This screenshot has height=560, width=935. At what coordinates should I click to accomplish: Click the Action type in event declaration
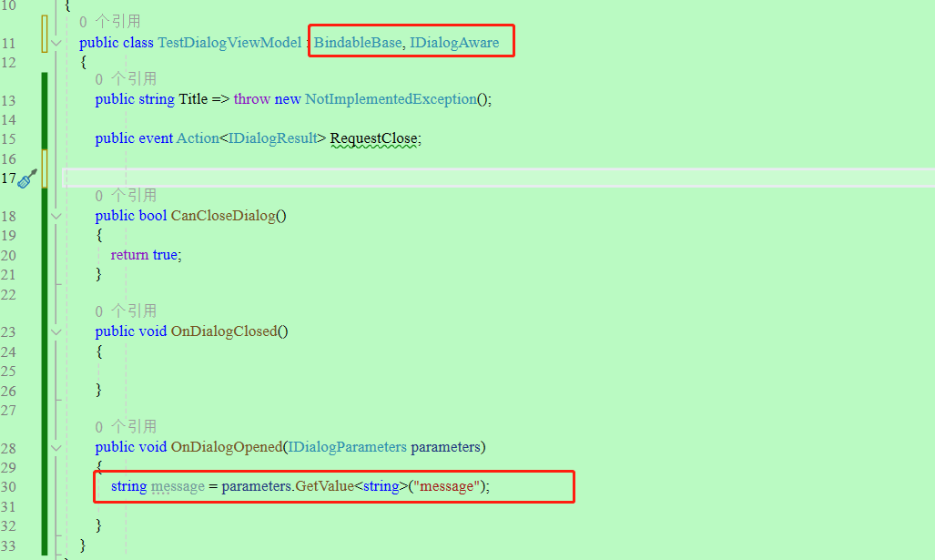[198, 138]
